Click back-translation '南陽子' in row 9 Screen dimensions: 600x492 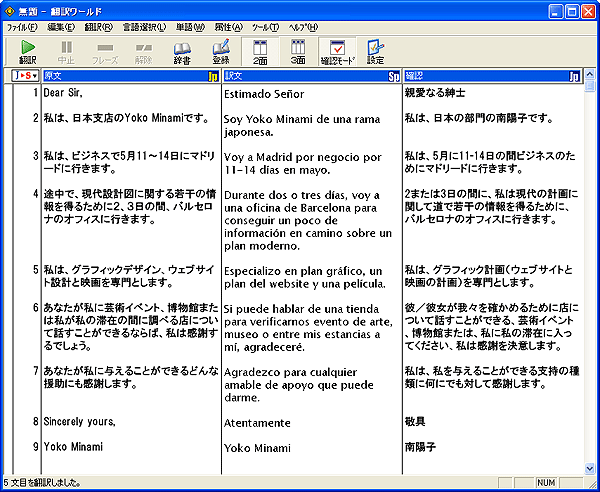(x=420, y=446)
